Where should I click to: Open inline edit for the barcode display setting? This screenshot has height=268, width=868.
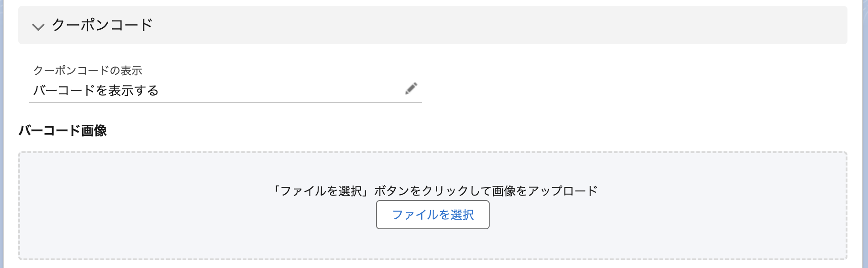click(411, 88)
